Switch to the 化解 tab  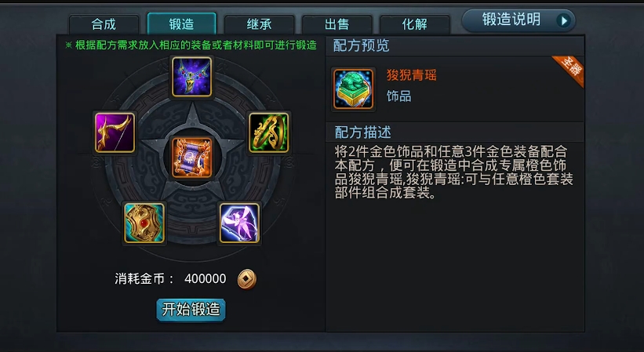pyautogui.click(x=414, y=24)
